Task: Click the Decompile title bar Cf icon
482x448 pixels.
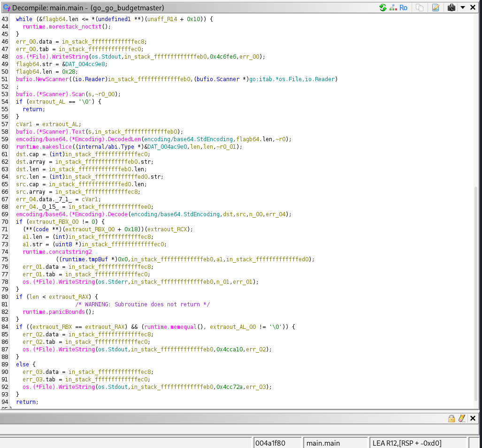Action: [7, 8]
